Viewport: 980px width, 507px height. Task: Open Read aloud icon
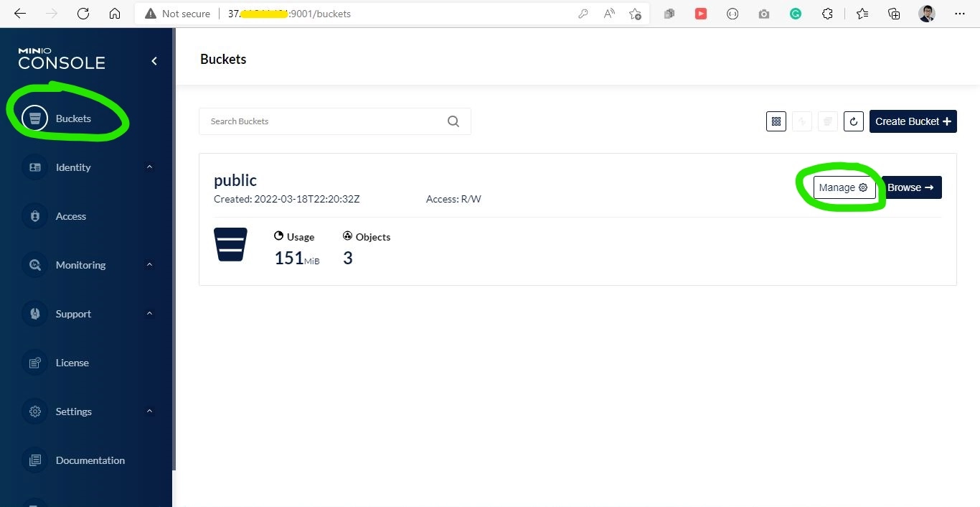609,14
